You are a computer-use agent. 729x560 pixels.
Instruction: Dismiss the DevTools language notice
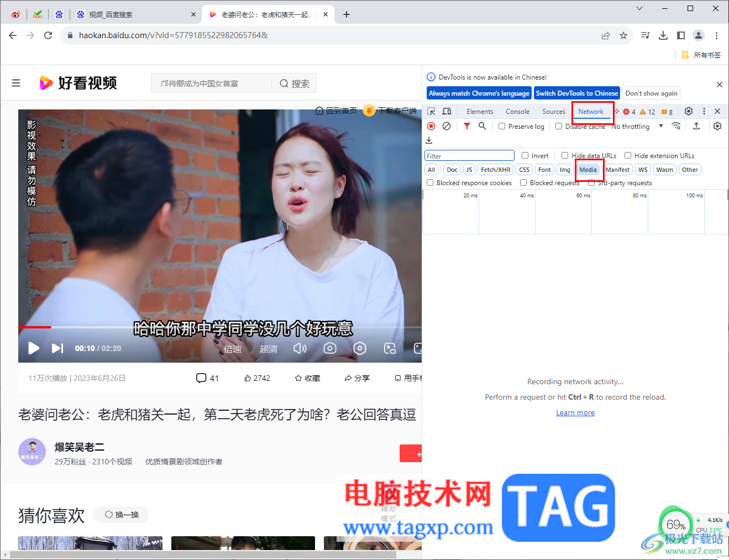719,85
